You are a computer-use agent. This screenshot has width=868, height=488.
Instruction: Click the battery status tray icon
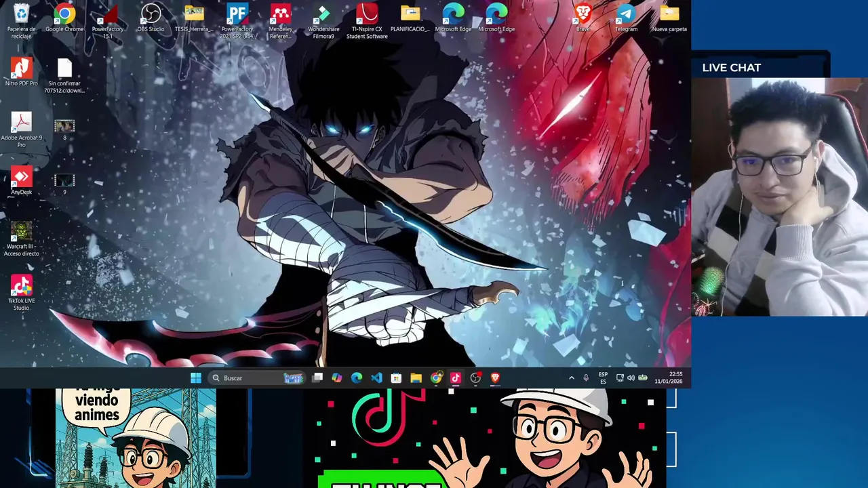click(x=643, y=378)
